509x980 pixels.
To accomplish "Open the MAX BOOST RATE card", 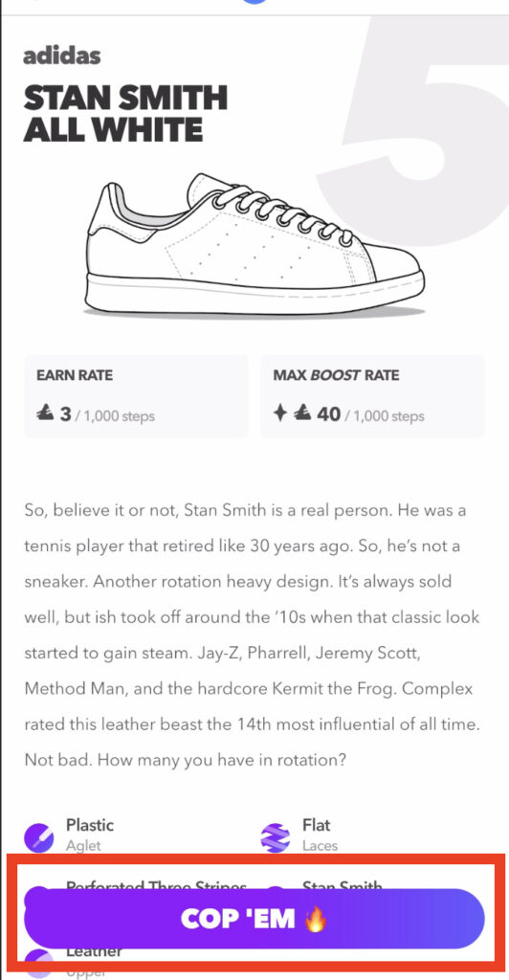I will point(373,396).
